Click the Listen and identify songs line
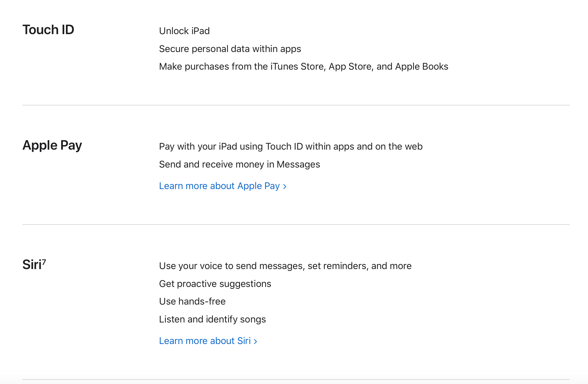Image resolution: width=588 pixels, height=384 pixels. coord(212,319)
